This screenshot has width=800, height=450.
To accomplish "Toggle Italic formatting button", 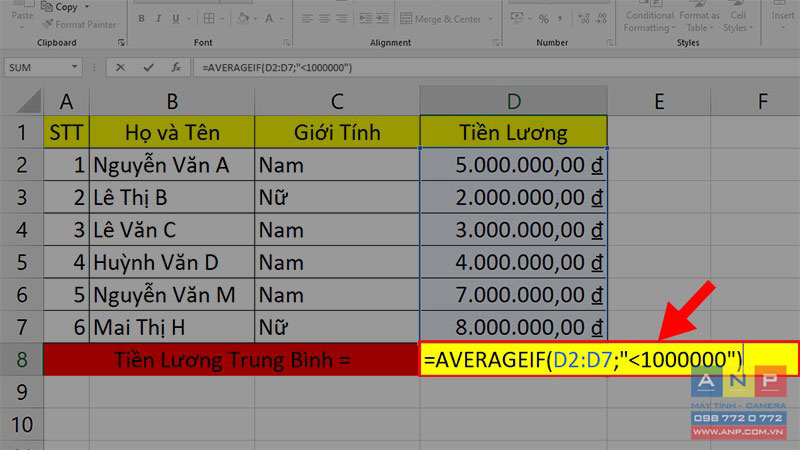I will tap(158, 19).
